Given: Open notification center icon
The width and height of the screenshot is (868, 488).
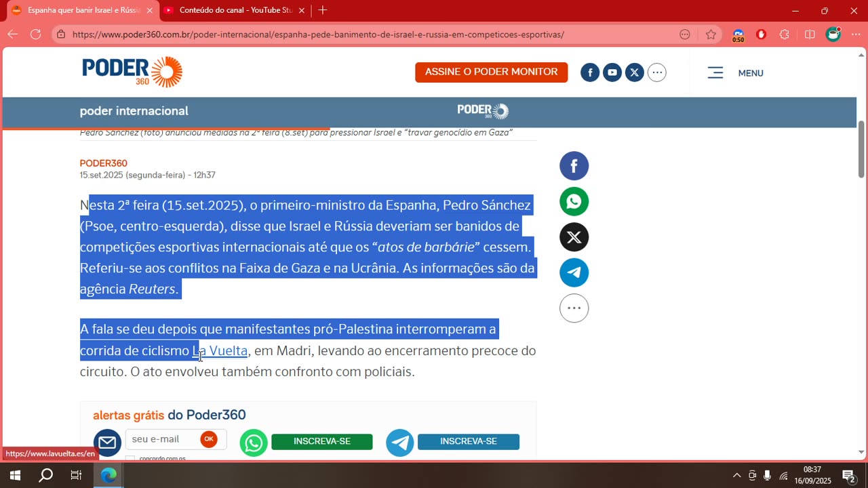Looking at the screenshot, I should coord(848,475).
